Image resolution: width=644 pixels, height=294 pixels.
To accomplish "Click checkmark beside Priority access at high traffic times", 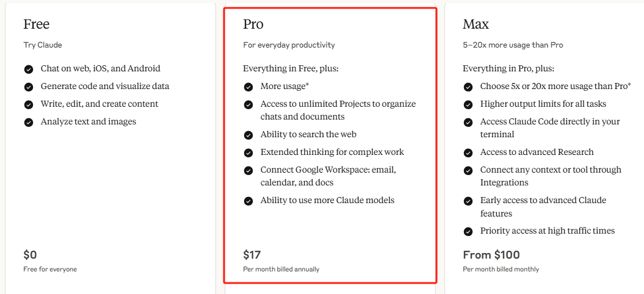I will [x=468, y=232].
